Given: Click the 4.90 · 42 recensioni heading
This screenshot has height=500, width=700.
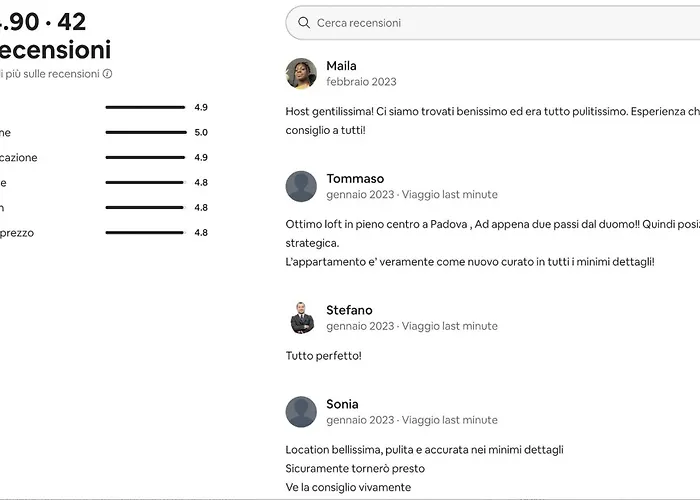Looking at the screenshot, I should coord(54,36).
